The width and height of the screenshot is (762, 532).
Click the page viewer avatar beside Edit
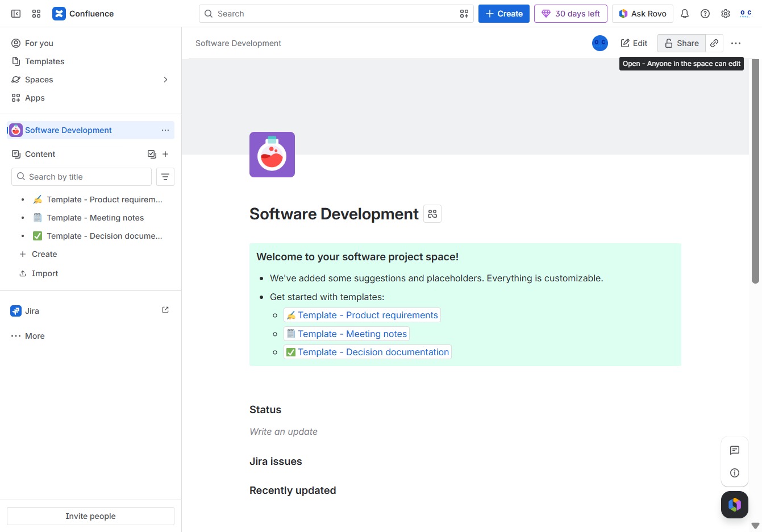(600, 43)
